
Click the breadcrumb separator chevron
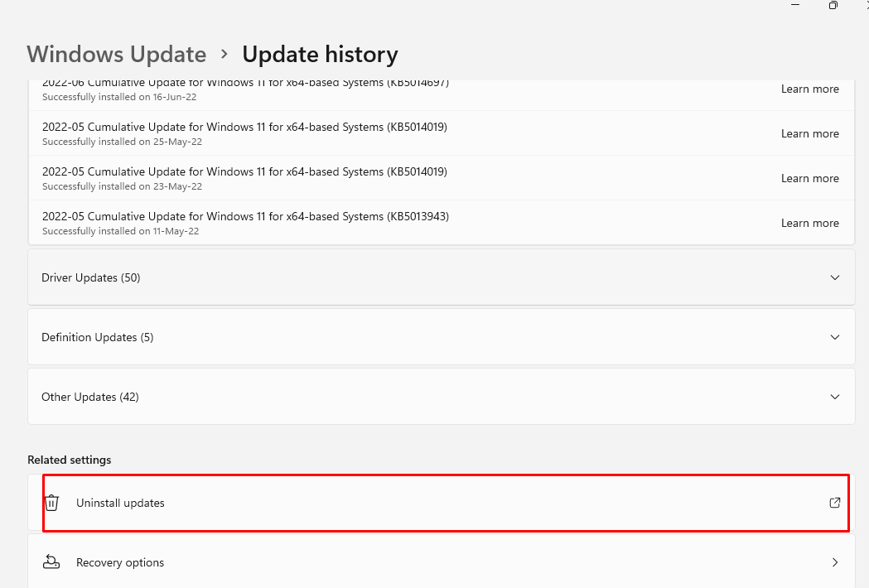click(224, 55)
